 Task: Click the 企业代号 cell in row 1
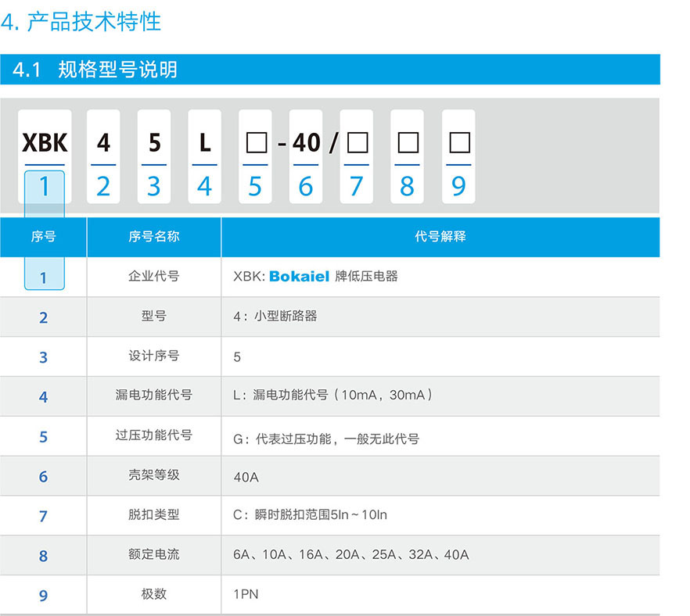point(153,276)
